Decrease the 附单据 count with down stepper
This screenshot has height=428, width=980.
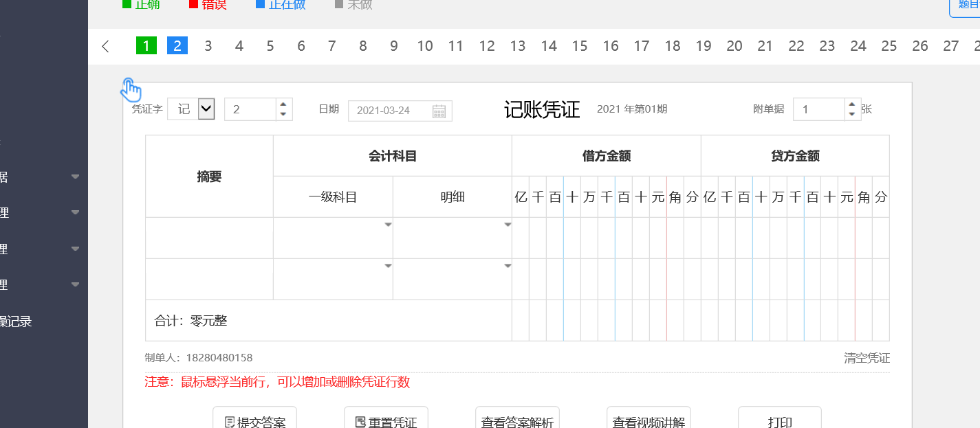click(x=851, y=114)
